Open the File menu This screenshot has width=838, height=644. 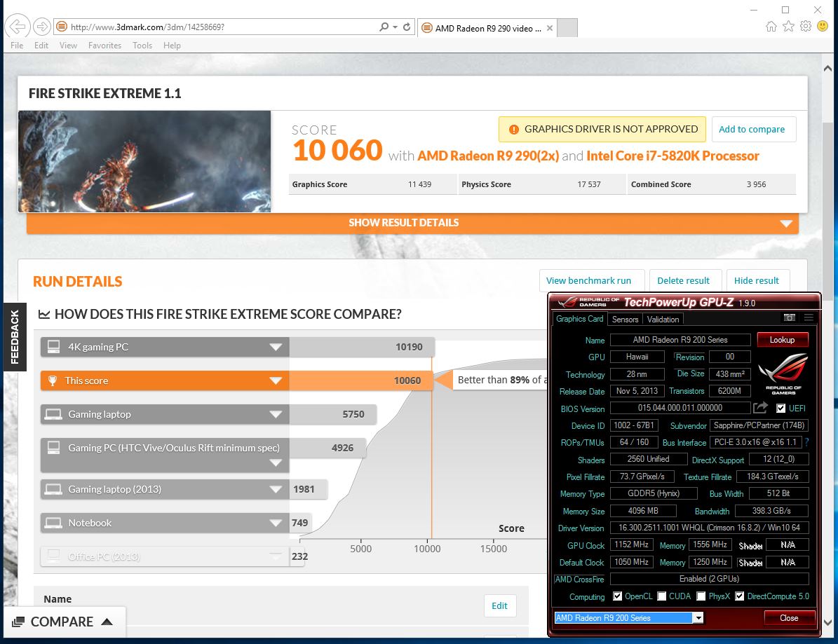pyautogui.click(x=17, y=46)
